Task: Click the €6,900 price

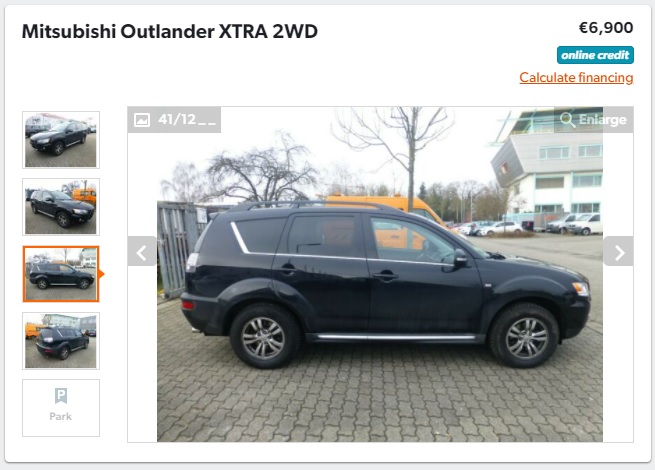Action: [x=606, y=28]
